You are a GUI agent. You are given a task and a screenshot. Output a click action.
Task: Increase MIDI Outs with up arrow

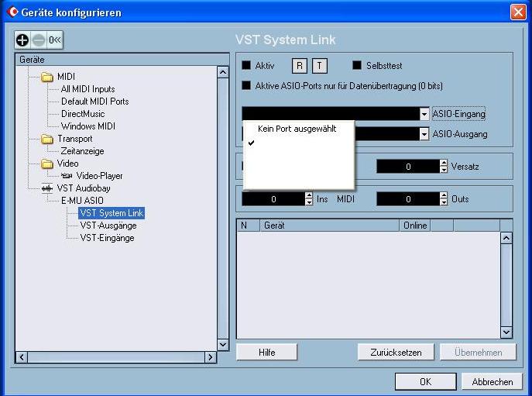444,195
